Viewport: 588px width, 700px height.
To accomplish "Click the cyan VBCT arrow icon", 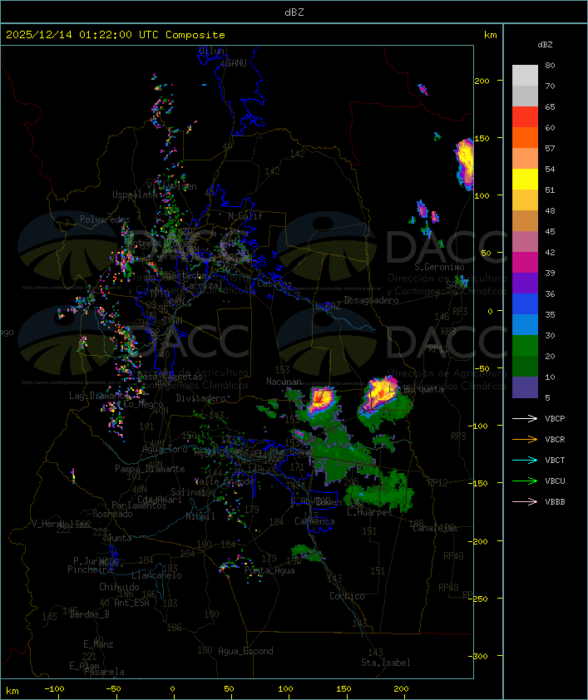I will (x=525, y=460).
